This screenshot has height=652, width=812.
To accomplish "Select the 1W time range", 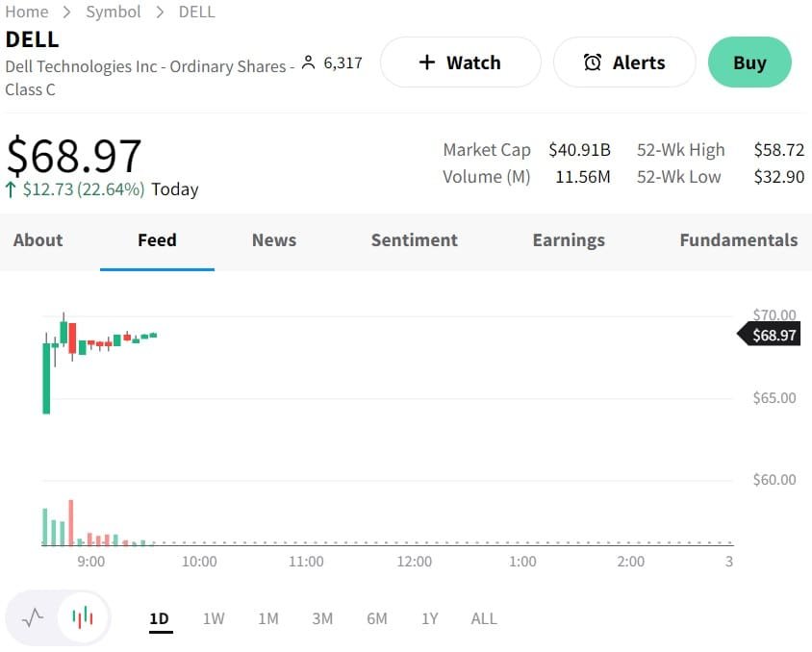I will coord(214,618).
